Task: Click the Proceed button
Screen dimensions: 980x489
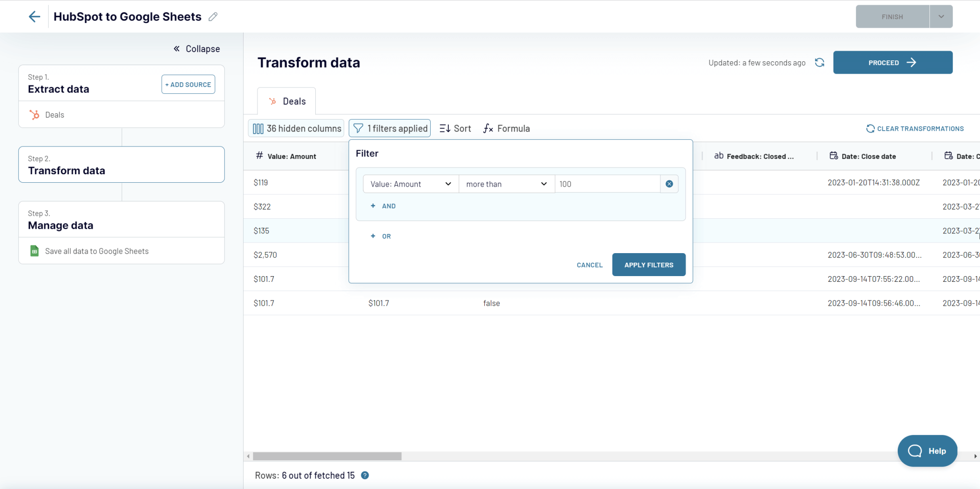Action: point(892,62)
